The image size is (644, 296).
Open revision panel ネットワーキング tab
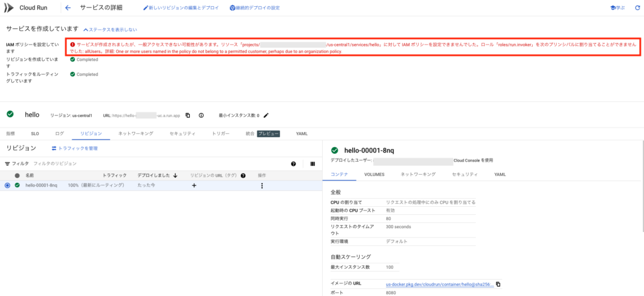point(418,175)
